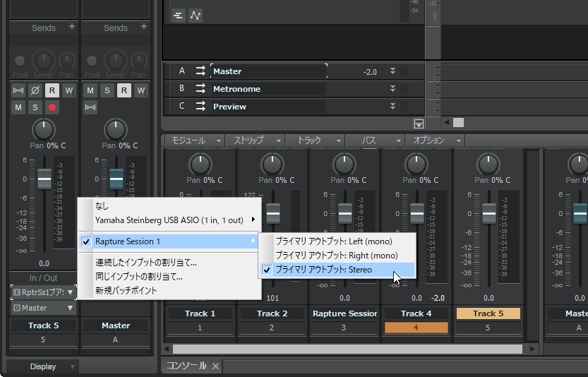Click Preview bus routing arrows icon
The image size is (588, 377).
pyautogui.click(x=200, y=107)
